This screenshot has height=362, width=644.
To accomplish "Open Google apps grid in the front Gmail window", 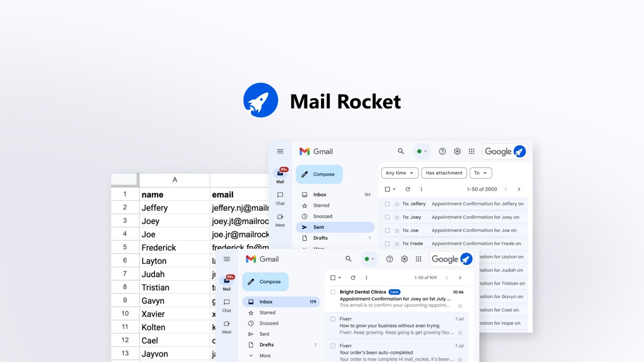I will [419, 259].
